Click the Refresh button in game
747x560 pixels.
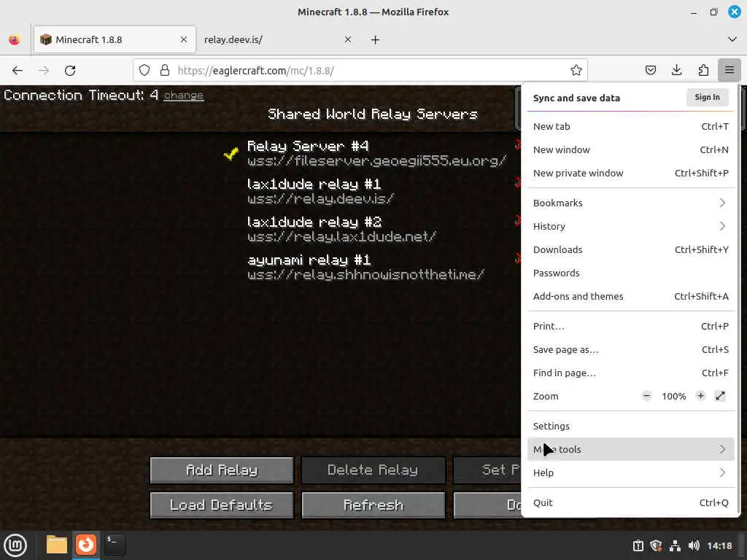point(373,505)
